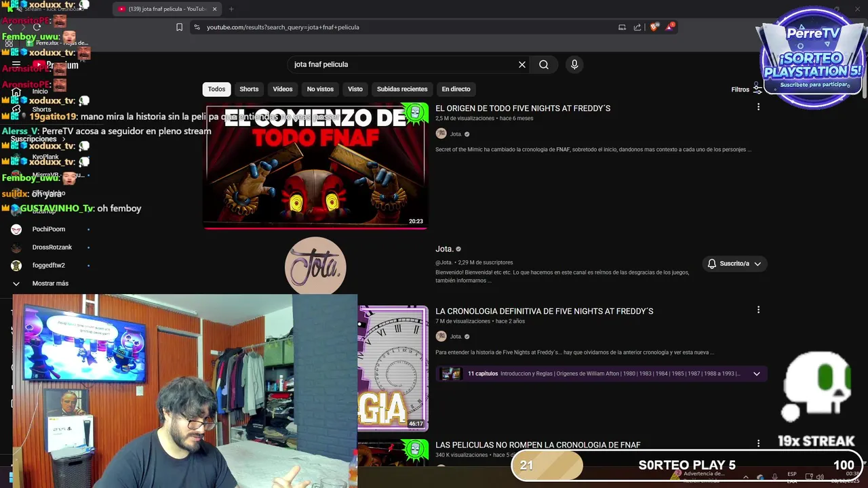Open the cast screen icon in the address bar
Screen dimensions: 868x488
(622, 27)
